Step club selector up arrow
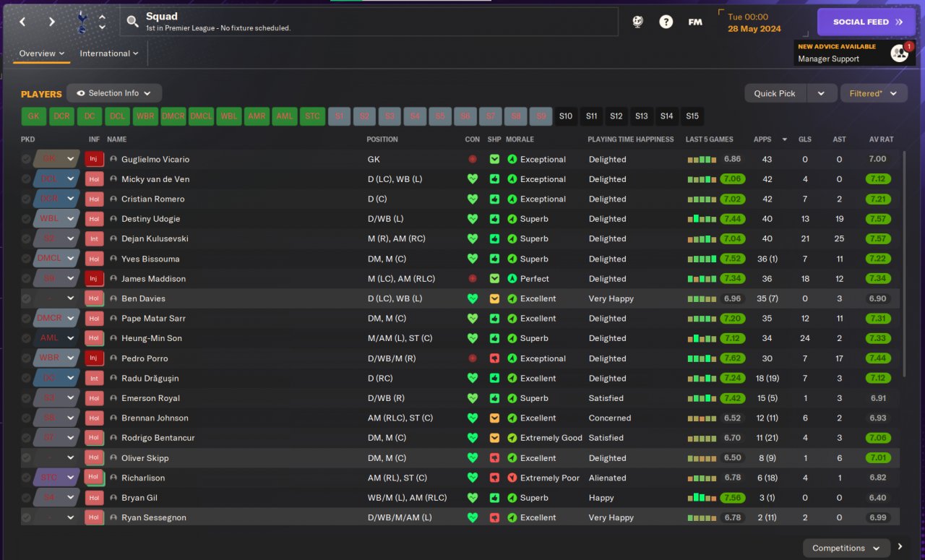Viewport: 925px width, 560px height. pos(102,17)
